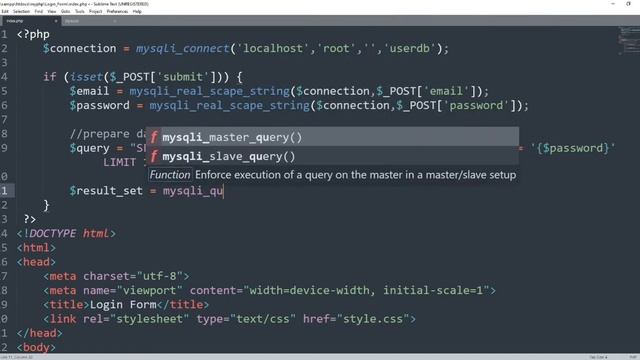
Task: Close the index.php tab
Action: [56, 21]
